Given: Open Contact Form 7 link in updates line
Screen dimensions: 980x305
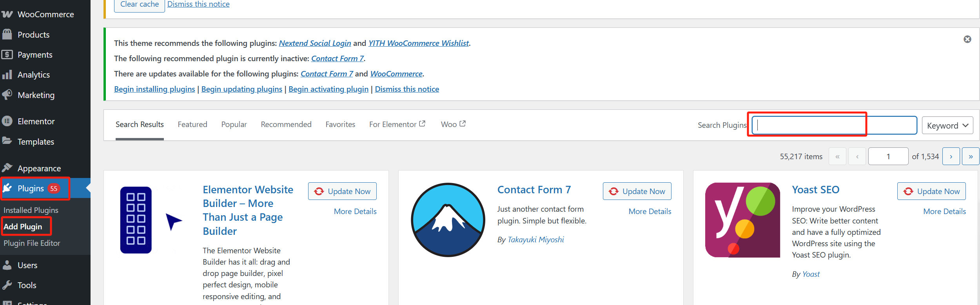Looking at the screenshot, I should [327, 74].
